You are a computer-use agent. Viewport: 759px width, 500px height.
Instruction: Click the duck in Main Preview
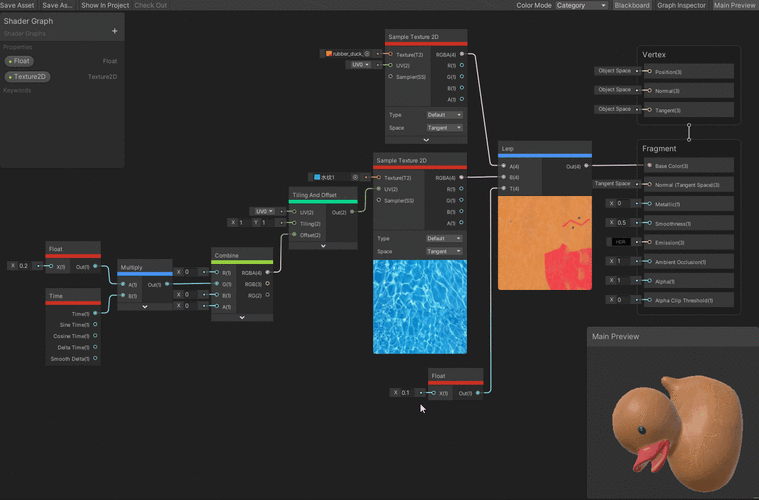(678, 433)
